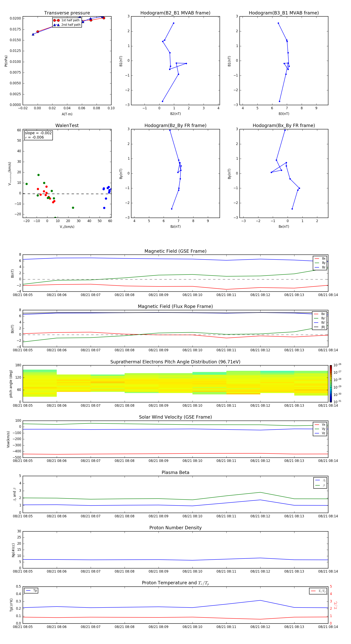
Task: Click the 'Solar Wind Velocity (GSE Frame)' title
Action: coord(175,417)
